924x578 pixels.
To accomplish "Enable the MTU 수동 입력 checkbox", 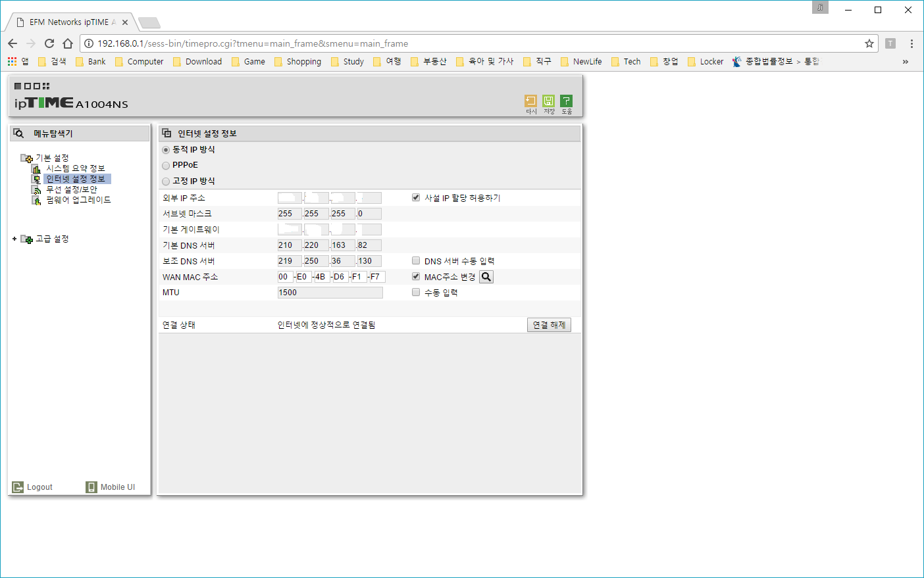I will point(416,292).
